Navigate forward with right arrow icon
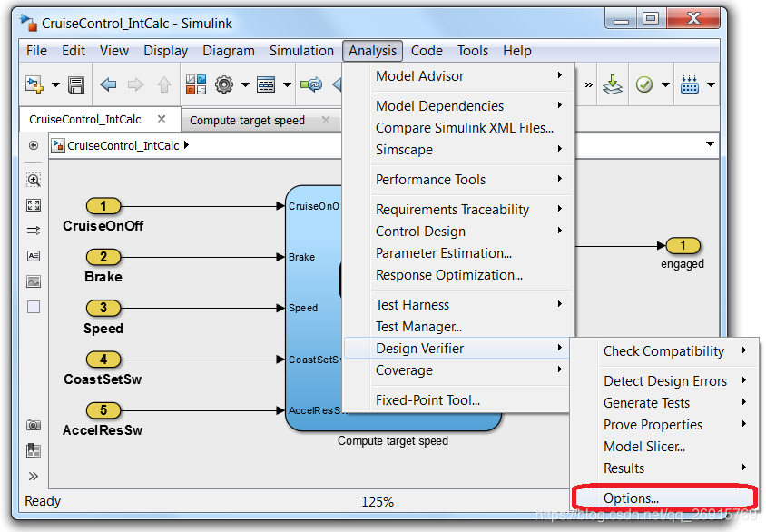Screen dimensions: 766x532 [x=136, y=85]
